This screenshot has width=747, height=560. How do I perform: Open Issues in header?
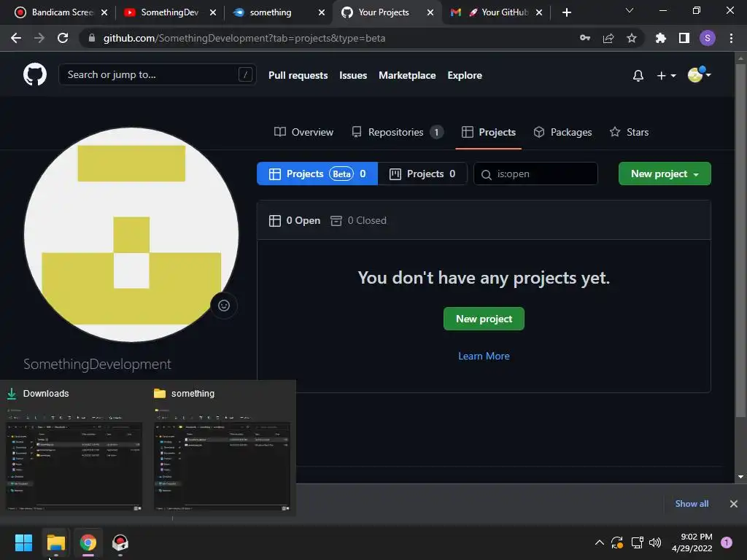click(x=353, y=75)
